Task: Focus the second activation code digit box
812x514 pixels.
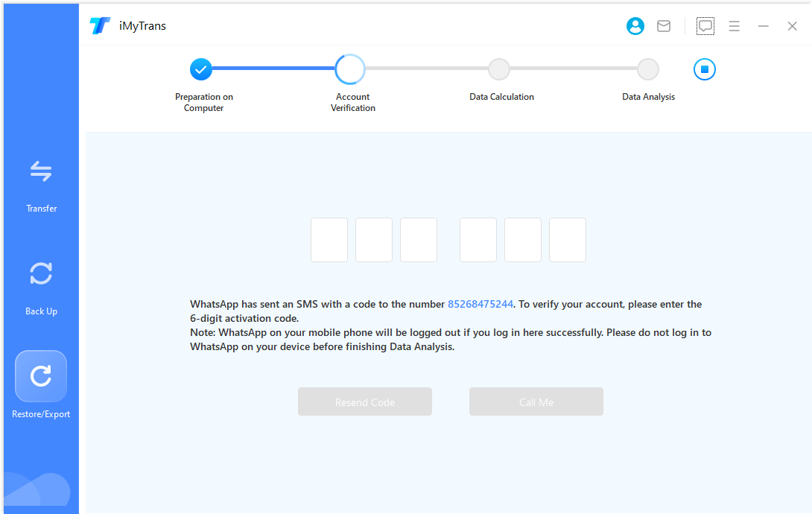Action: coord(374,240)
